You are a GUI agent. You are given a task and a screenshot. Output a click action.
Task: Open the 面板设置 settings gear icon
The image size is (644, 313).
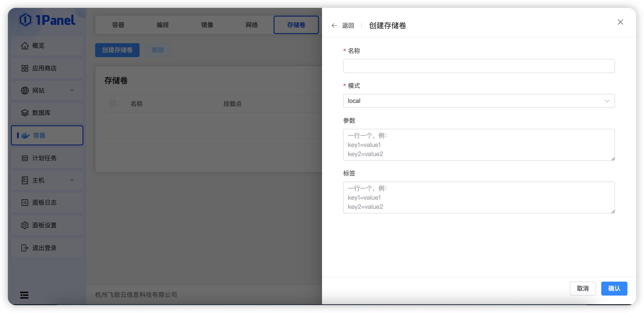point(25,225)
